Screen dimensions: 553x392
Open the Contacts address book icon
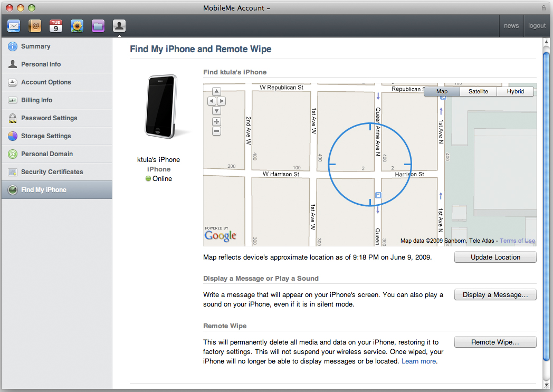coord(35,26)
